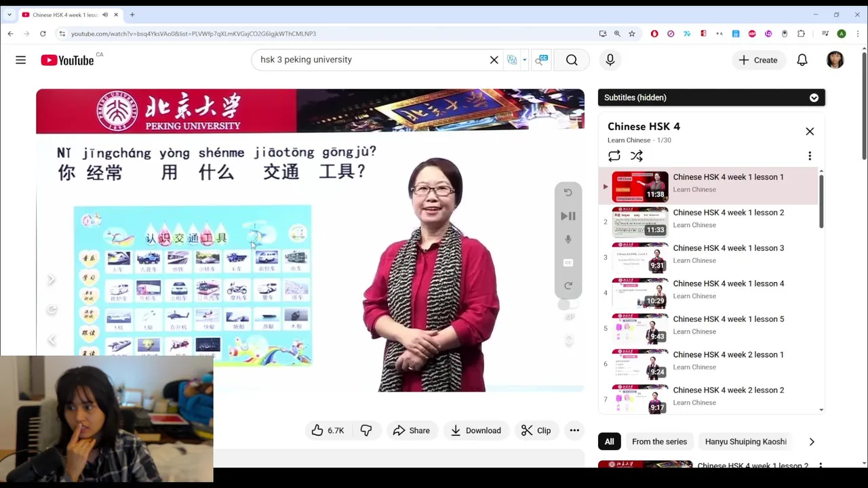
Task: Open the YouTube hamburger guide menu
Action: pyautogui.click(x=21, y=60)
